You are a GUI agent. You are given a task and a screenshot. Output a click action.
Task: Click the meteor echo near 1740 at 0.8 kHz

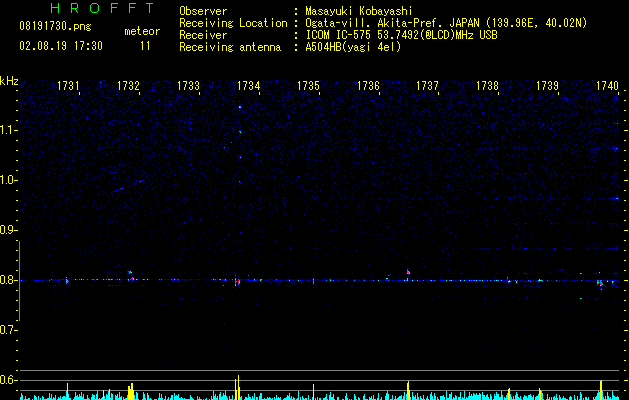[600, 284]
